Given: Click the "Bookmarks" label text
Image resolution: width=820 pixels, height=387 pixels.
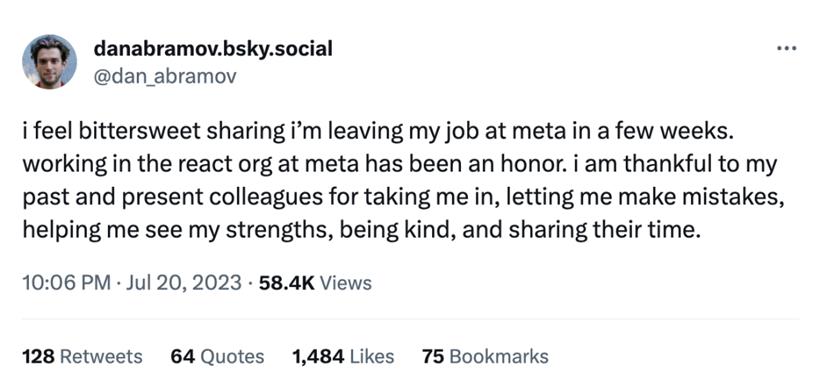Looking at the screenshot, I should pos(499,357).
